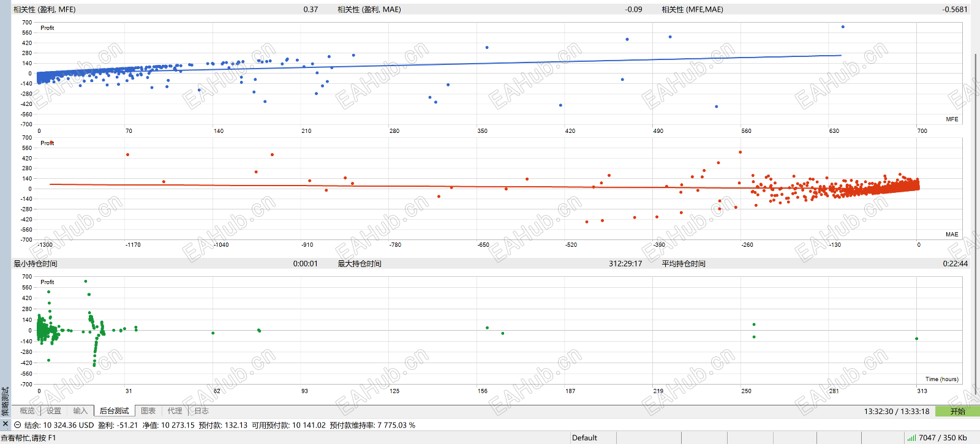Click the 0:00:01 minimum holding time
Viewport: 980px width, 444px height.
[305, 264]
